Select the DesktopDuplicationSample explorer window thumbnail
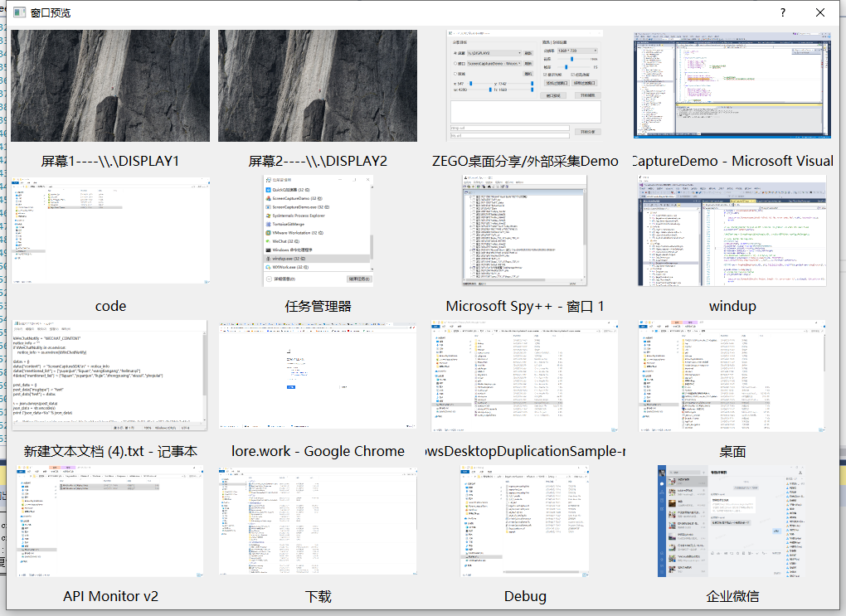Screen dimensions: 846x616 [x=525, y=376]
